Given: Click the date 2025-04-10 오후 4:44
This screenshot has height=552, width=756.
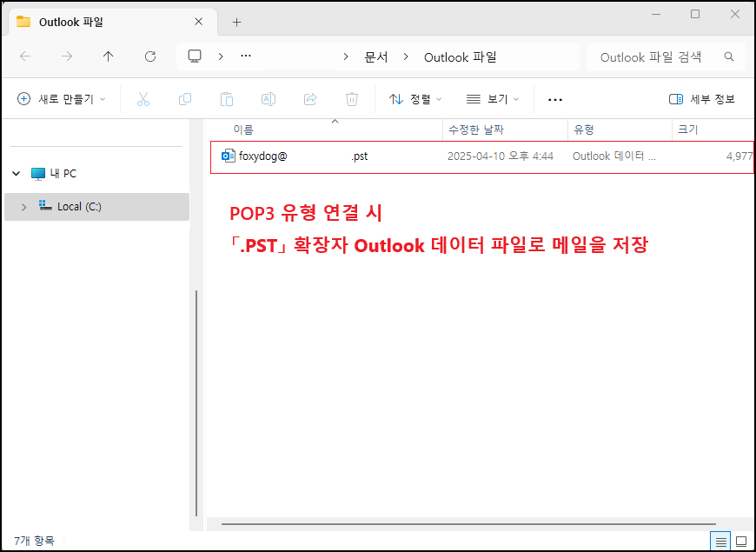Looking at the screenshot, I should tap(500, 156).
